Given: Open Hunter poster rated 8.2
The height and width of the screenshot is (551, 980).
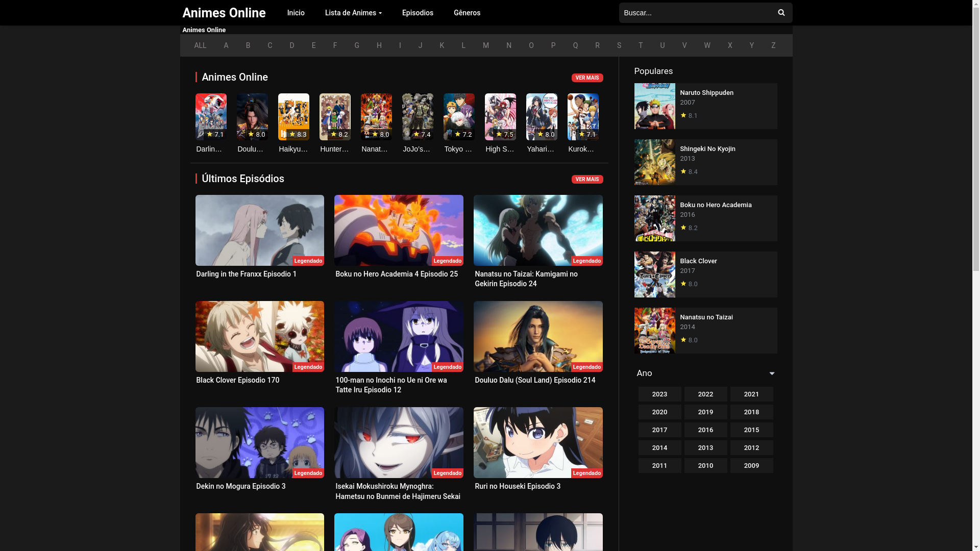Looking at the screenshot, I should point(335,117).
